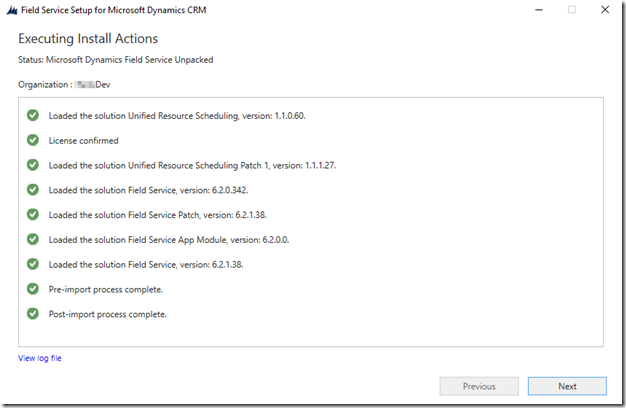The image size is (626, 408).
Task: Select the 'License confirmed' text
Action: [x=83, y=141]
